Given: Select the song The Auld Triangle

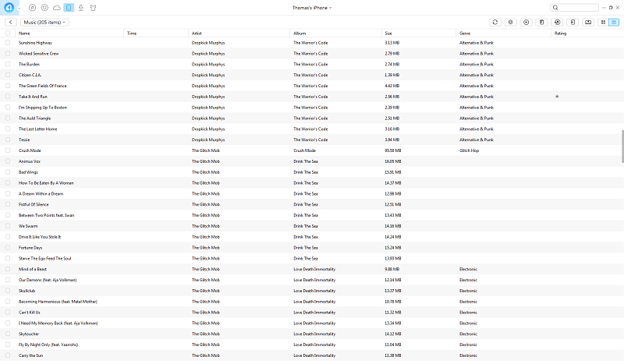Looking at the screenshot, I should pos(34,118).
